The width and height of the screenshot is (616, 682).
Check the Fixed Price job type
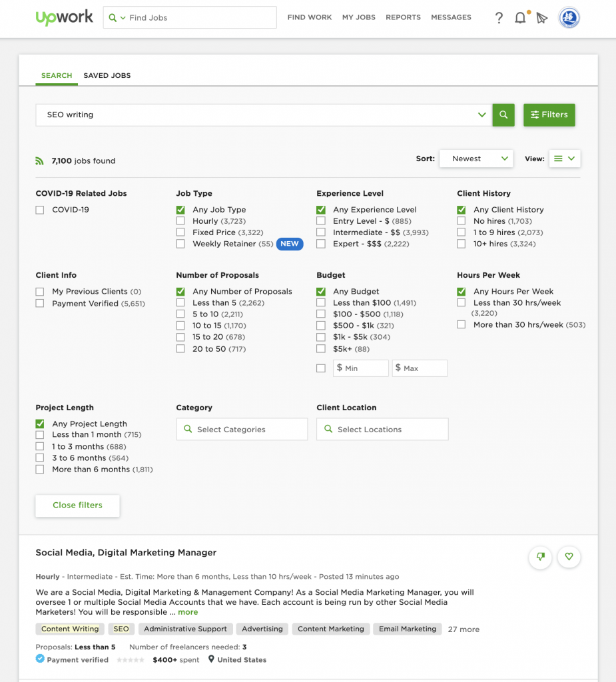(180, 232)
